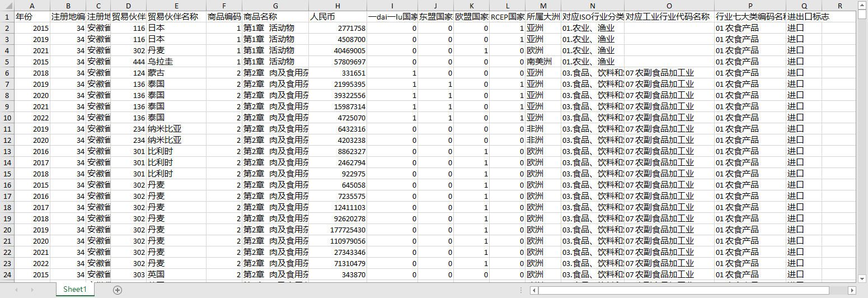The width and height of the screenshot is (868, 298).
Task: Select row 1 header
Action: coord(7,17)
